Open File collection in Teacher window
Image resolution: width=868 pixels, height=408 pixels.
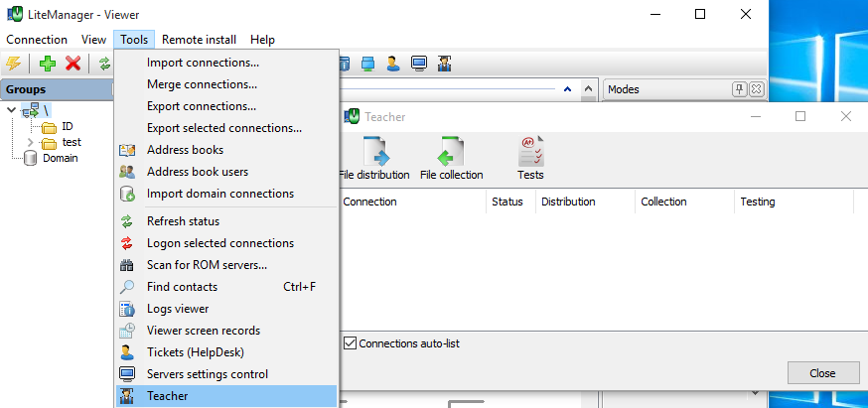[x=451, y=158]
